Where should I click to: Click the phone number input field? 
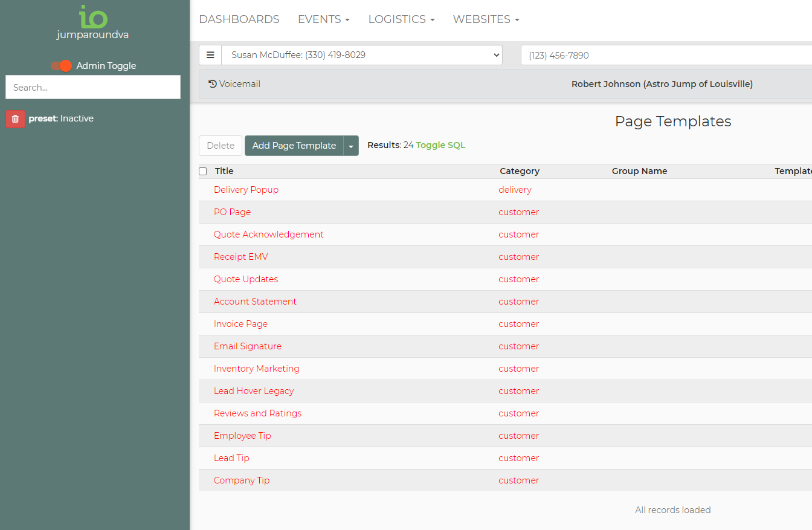tap(665, 55)
